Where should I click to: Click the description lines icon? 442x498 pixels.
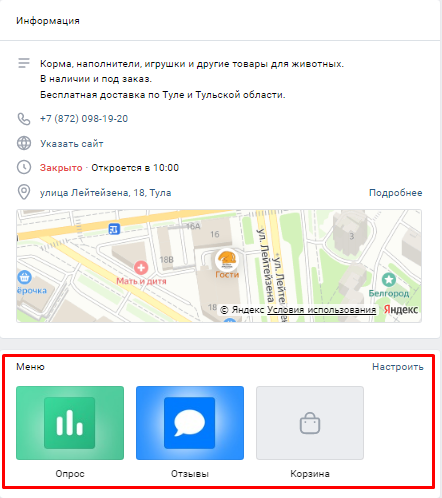[24, 63]
